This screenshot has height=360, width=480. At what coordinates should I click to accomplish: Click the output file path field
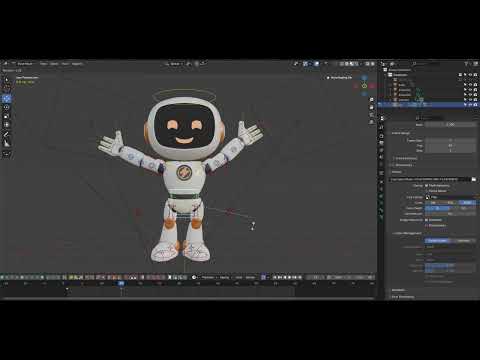point(430,179)
